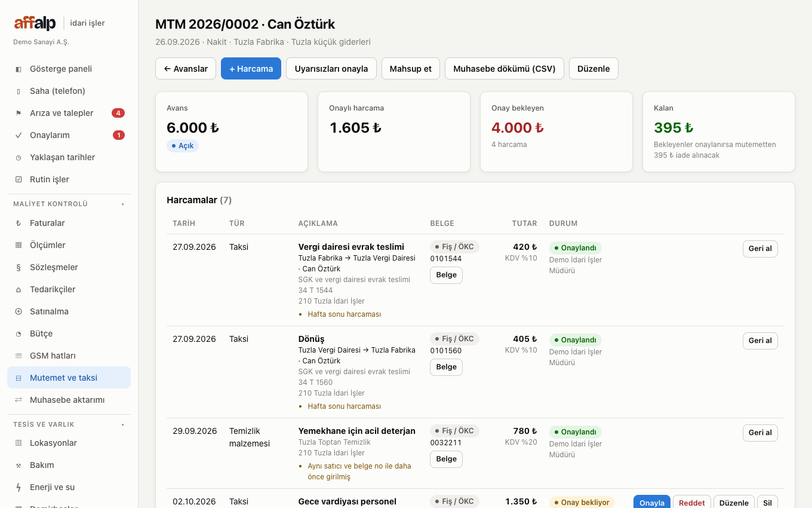This screenshot has height=508, width=812.
Task: Click the Tedarikçiler house icon
Action: [19, 289]
